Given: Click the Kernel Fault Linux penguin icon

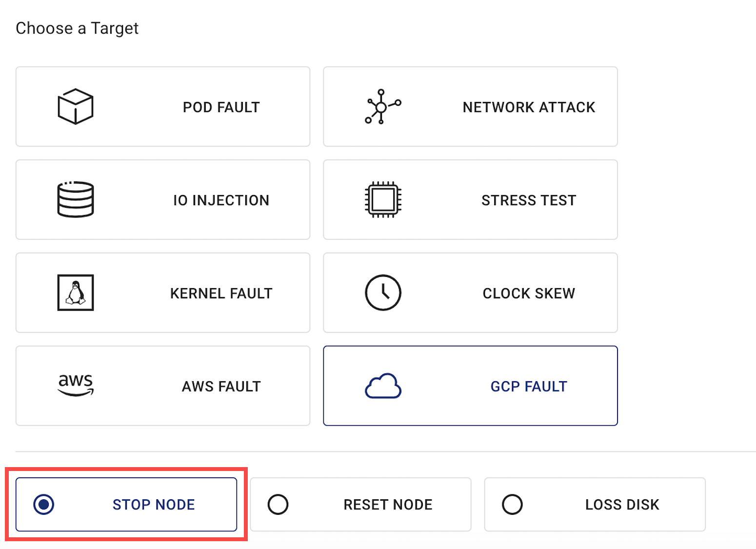Looking at the screenshot, I should [x=76, y=293].
